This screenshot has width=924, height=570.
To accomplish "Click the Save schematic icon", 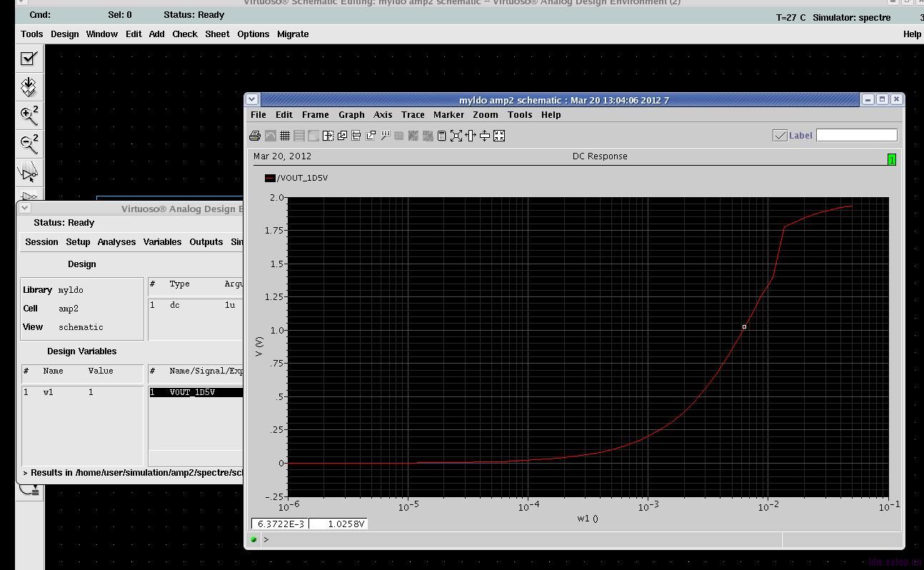I will tap(29, 87).
